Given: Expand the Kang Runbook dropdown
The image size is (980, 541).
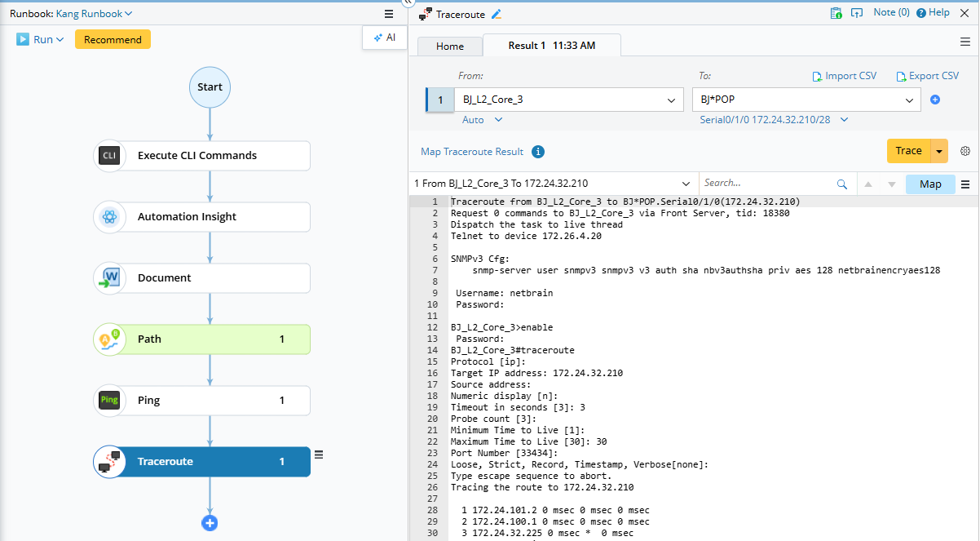Looking at the screenshot, I should click(129, 14).
